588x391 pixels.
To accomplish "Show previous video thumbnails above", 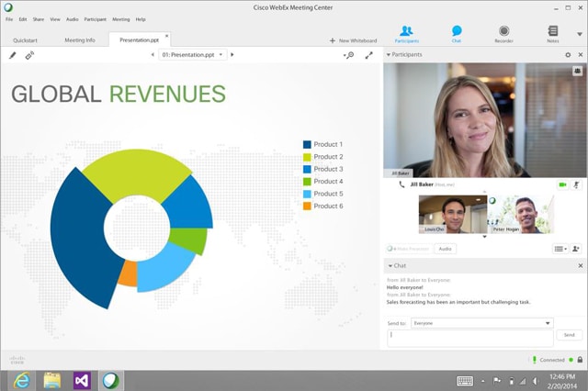I will [x=484, y=192].
